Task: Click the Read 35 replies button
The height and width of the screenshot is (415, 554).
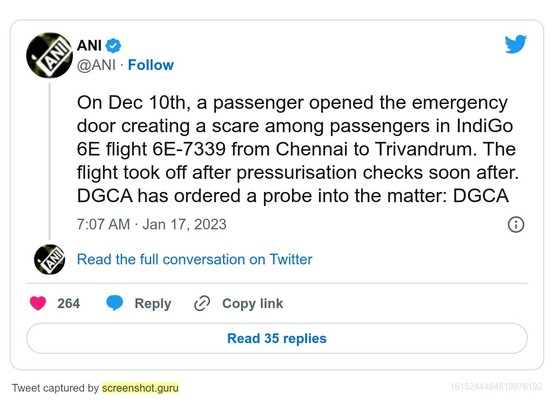Action: 277,338
